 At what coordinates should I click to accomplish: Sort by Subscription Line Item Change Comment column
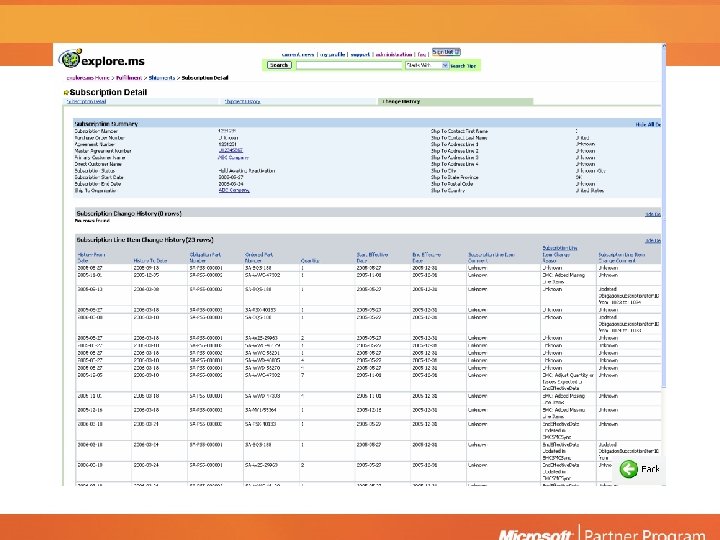point(622,257)
